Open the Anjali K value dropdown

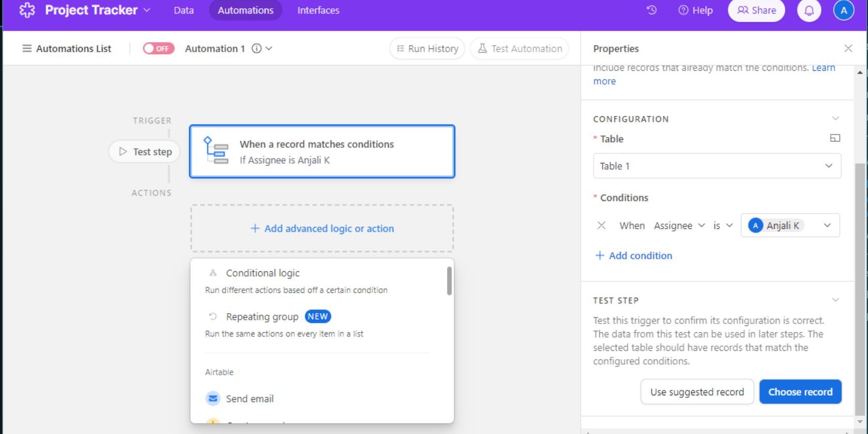[x=827, y=225]
